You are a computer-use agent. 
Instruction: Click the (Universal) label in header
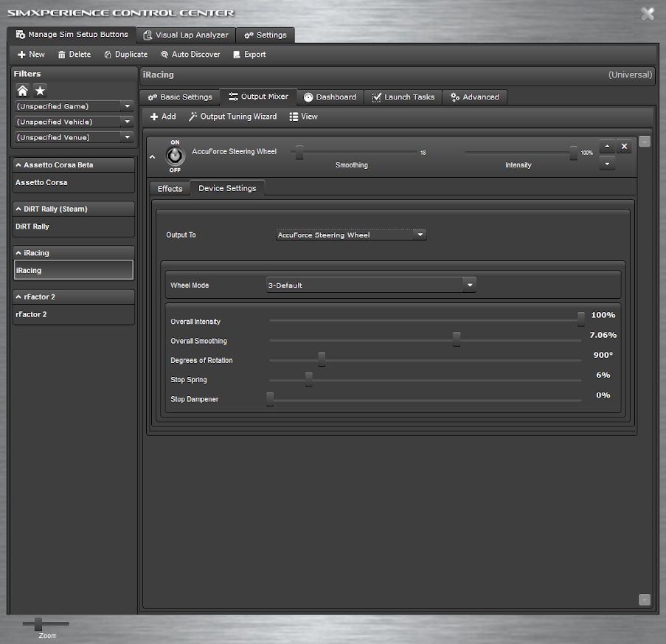click(630, 75)
